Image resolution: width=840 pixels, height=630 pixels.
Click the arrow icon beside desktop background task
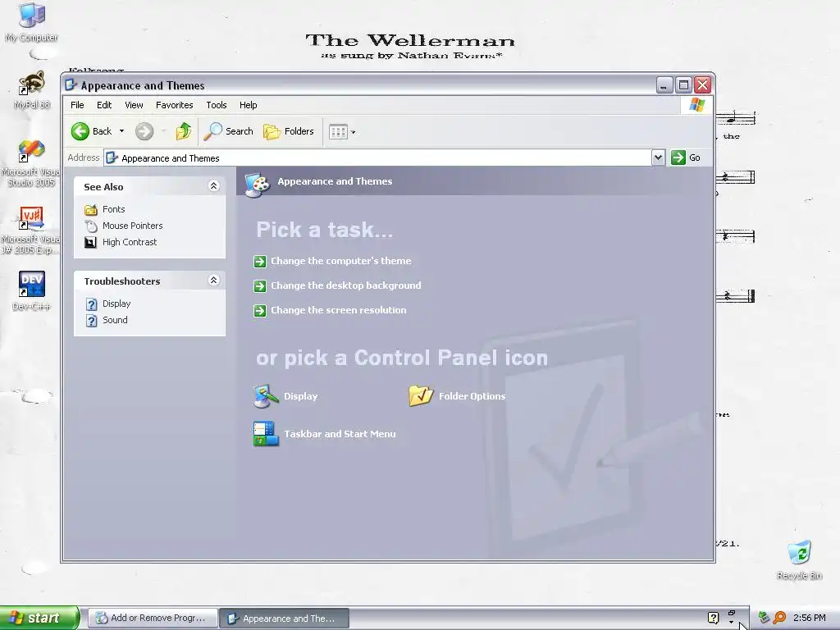[260, 286]
